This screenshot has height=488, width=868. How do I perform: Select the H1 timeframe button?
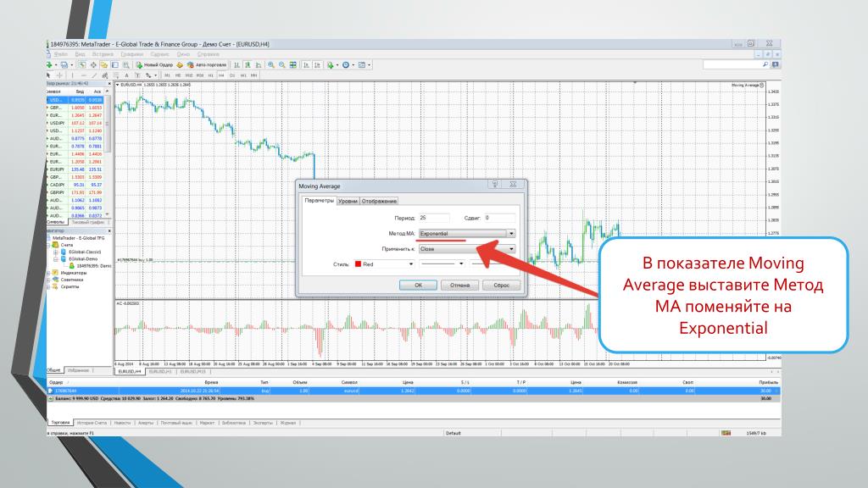210,75
